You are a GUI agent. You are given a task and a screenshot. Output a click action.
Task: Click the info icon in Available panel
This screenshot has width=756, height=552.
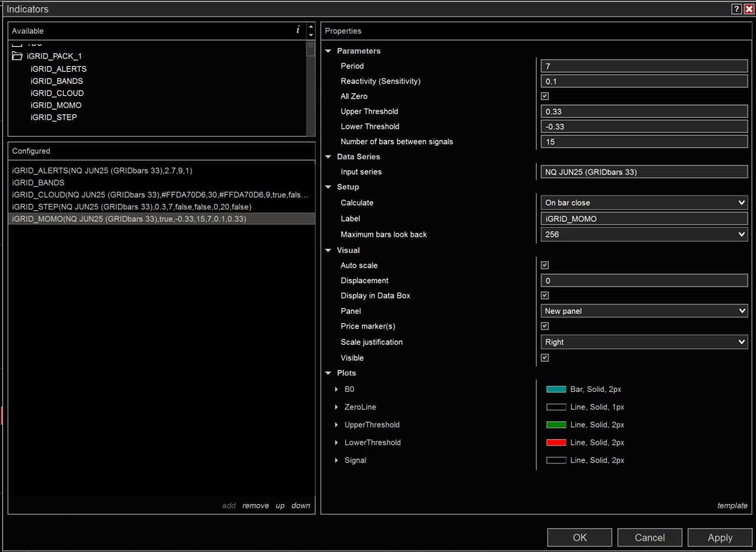coord(298,30)
